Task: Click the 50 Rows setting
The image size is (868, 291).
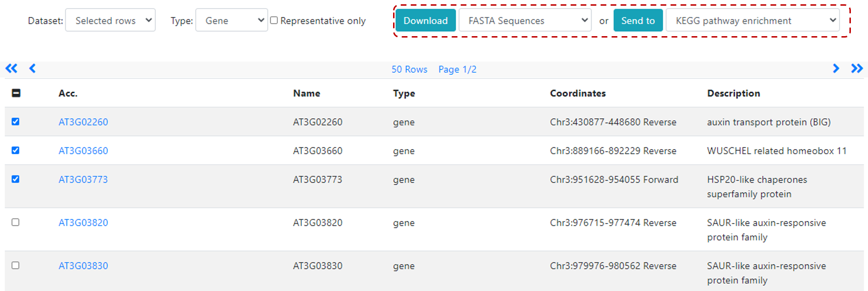Action: click(x=409, y=69)
